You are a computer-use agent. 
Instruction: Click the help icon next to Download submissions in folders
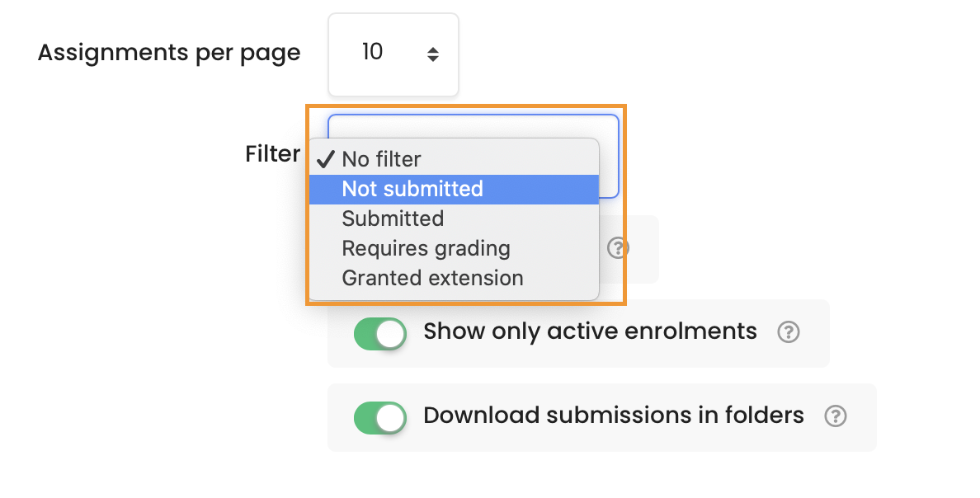click(835, 417)
